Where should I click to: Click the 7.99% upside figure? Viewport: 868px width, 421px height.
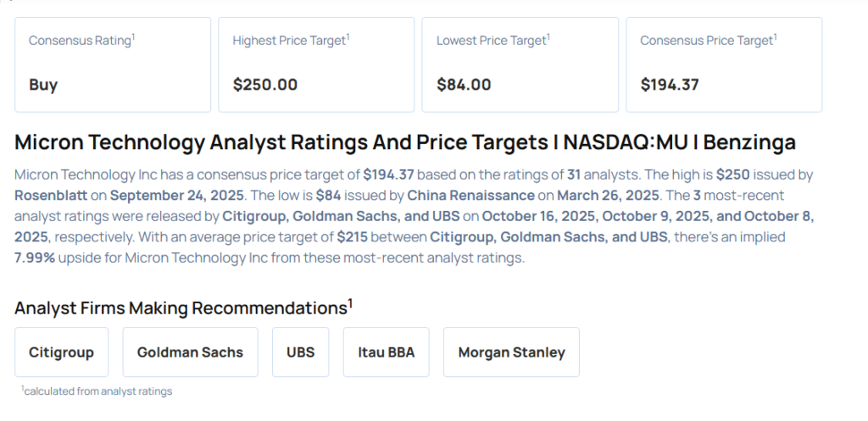[35, 258]
